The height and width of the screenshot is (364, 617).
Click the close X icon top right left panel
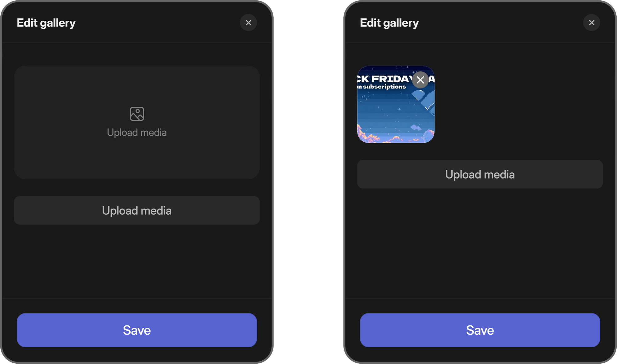coord(249,23)
